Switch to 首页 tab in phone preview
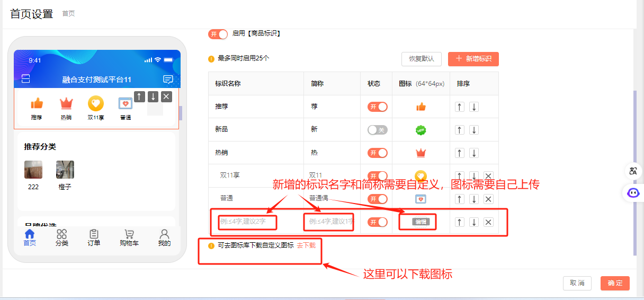 click(30, 238)
